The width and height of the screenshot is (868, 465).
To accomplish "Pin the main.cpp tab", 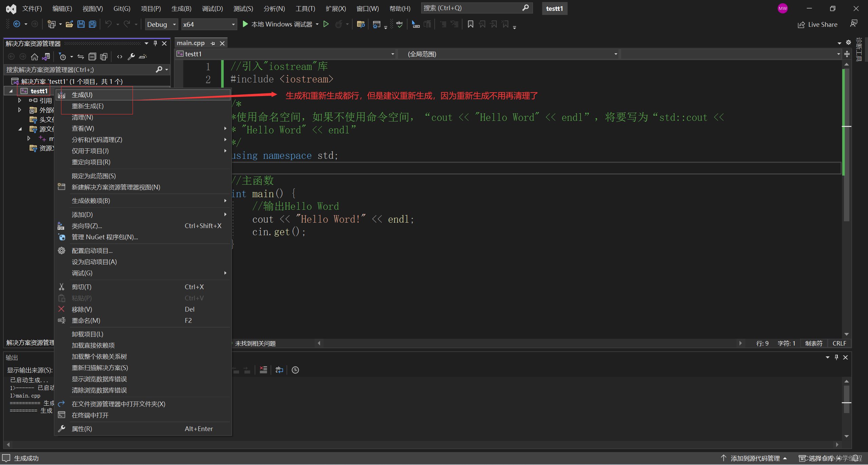I will (x=213, y=43).
